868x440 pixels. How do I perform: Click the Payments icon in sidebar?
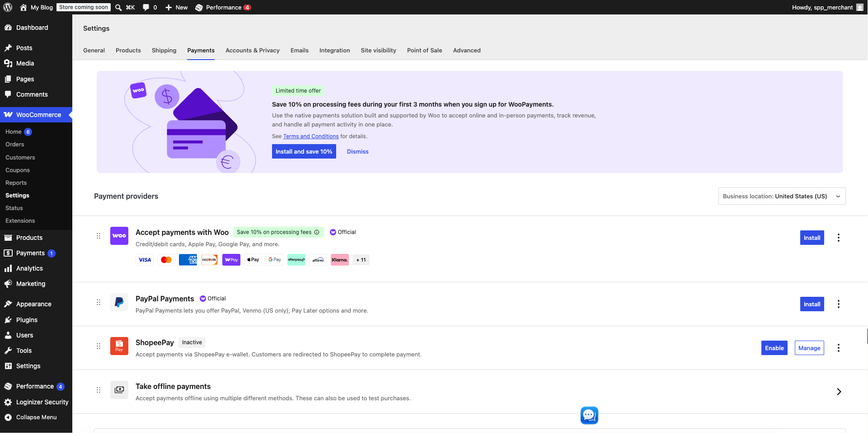click(x=8, y=253)
